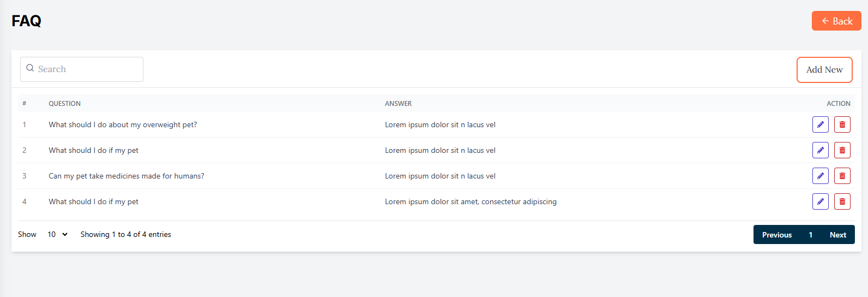Click into the Search field
This screenshot has width=868, height=297.
(87, 69)
